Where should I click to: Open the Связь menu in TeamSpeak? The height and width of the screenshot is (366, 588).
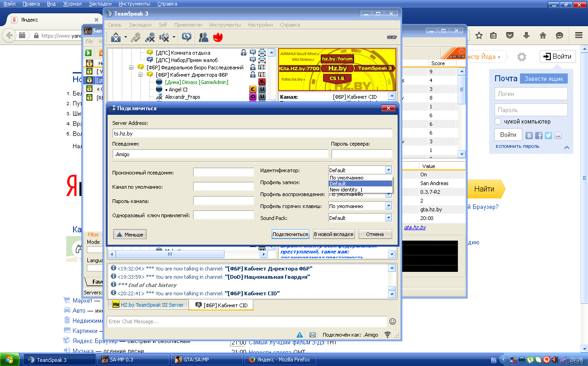(x=114, y=25)
